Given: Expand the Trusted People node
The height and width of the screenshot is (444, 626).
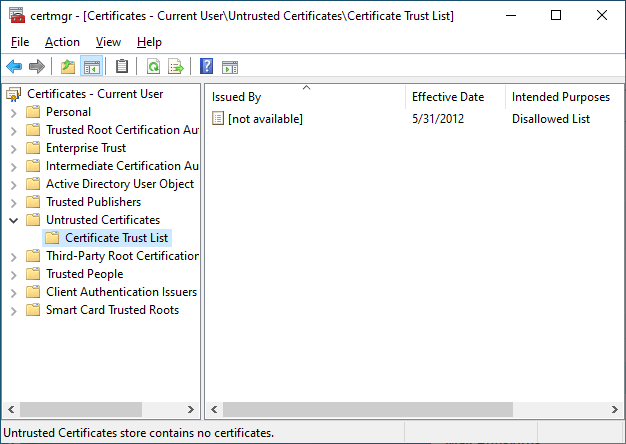Looking at the screenshot, I should tap(14, 274).
